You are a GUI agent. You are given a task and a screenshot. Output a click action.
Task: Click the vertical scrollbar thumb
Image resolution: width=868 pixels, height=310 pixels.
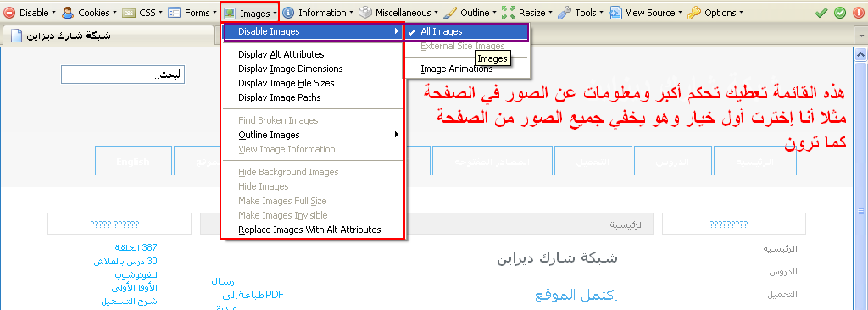(861, 210)
